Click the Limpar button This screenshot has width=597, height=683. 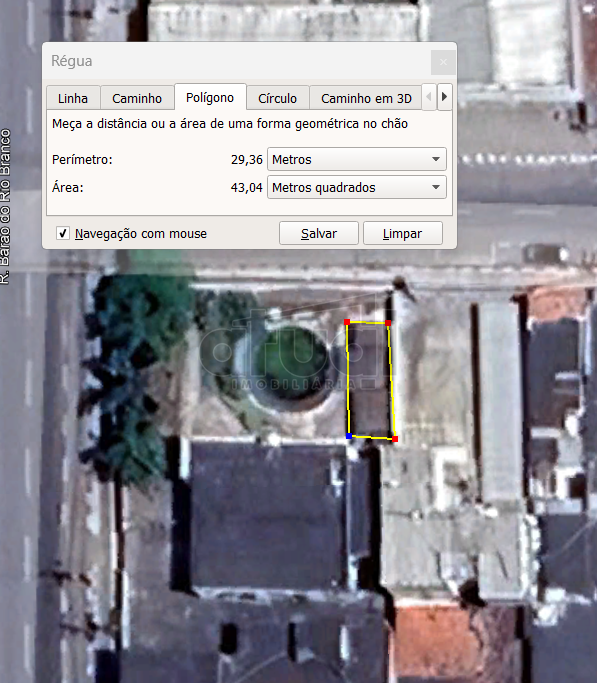[x=403, y=233]
